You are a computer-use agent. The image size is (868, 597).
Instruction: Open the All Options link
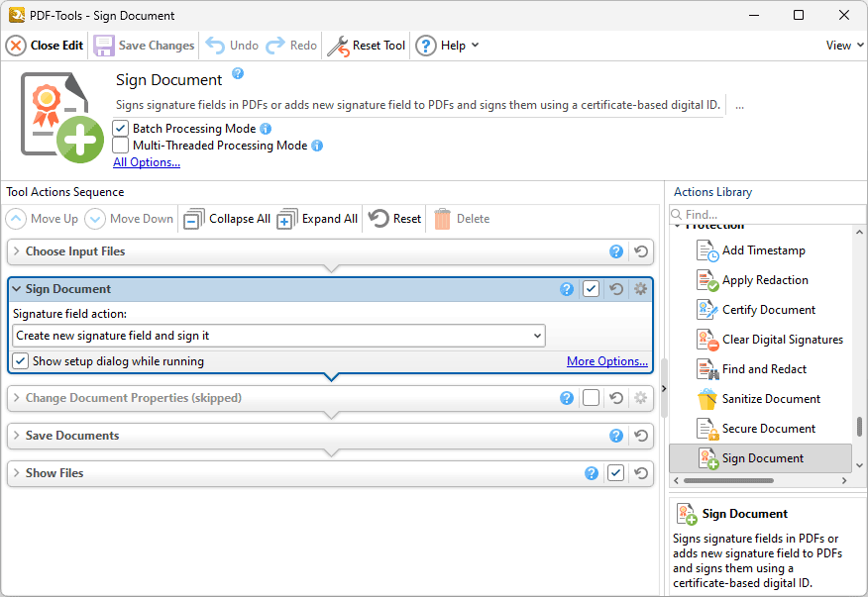[x=147, y=162]
